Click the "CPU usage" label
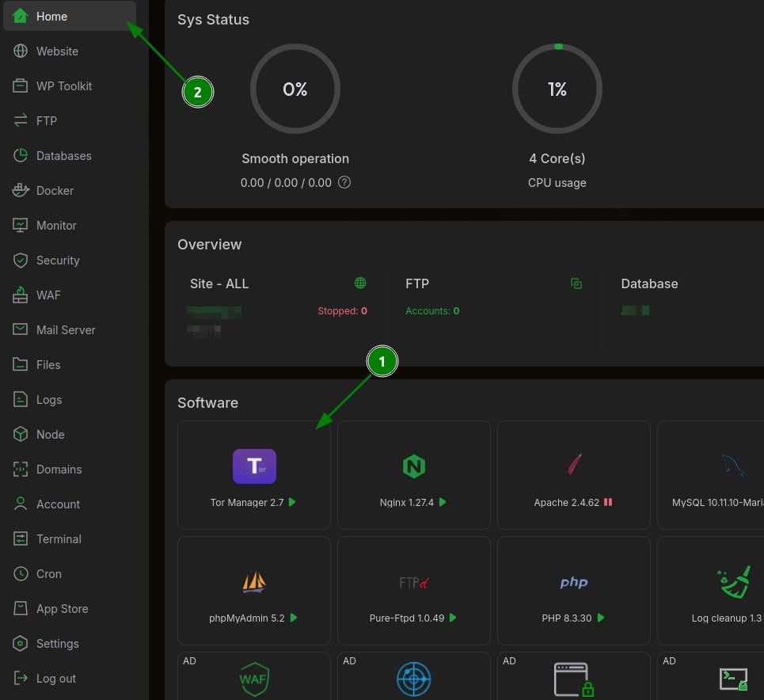 pos(557,183)
